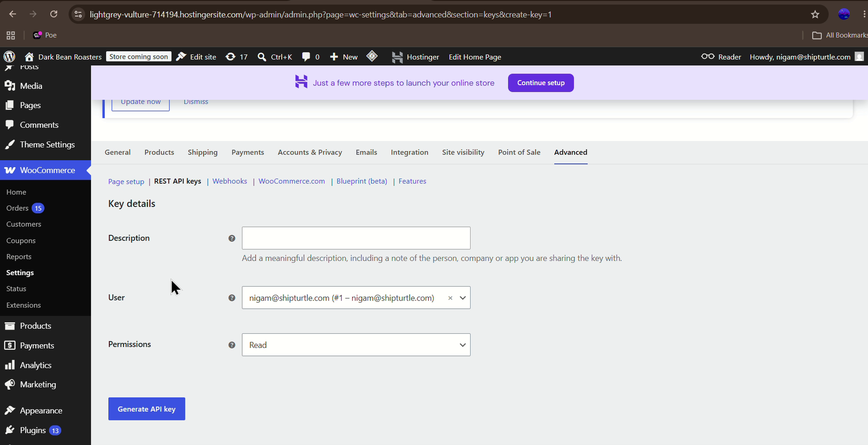Click the Continue setup button
Image resolution: width=868 pixels, height=445 pixels.
click(x=541, y=83)
